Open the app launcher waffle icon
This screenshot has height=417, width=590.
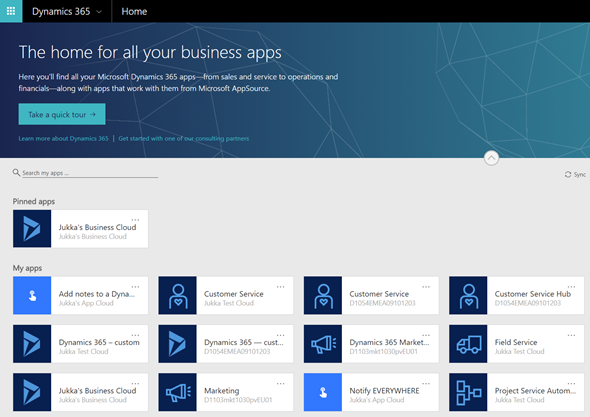click(x=11, y=11)
